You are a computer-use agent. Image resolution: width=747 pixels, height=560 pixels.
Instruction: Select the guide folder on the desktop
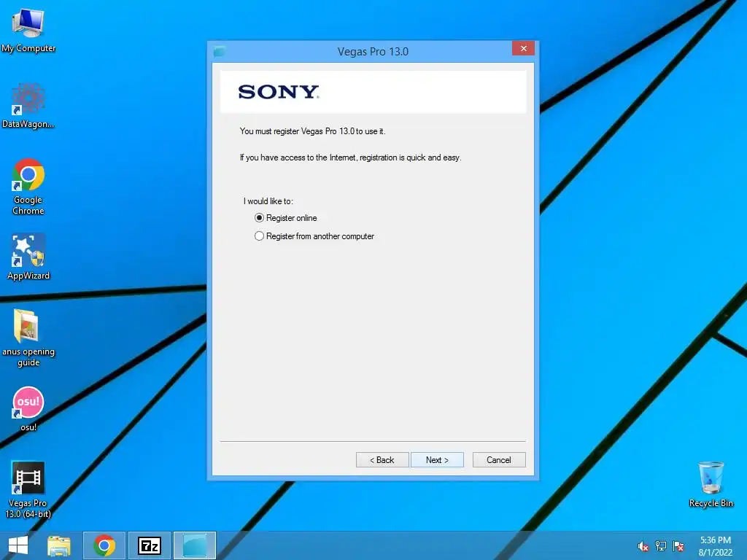(28, 338)
